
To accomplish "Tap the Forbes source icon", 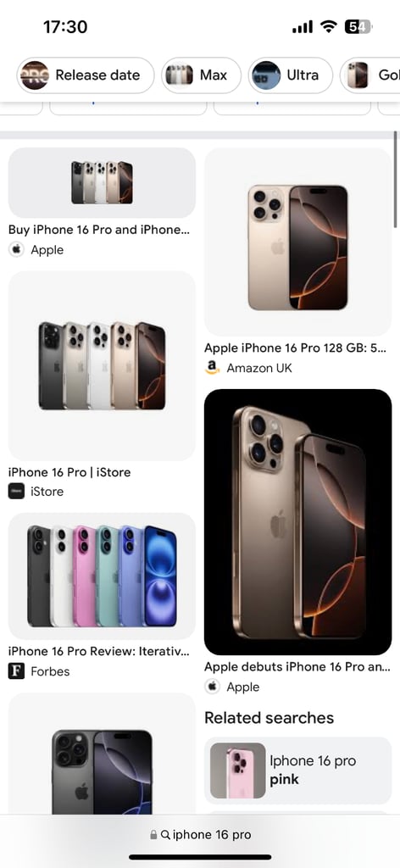I will coord(16,671).
